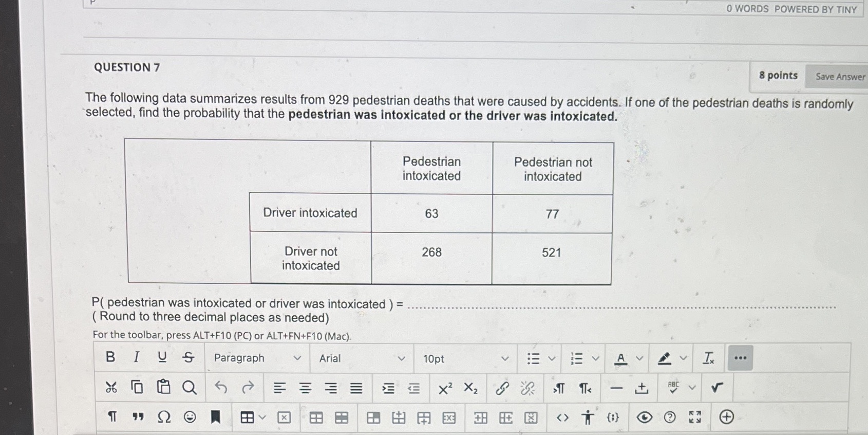
Task: Insert or edit a link
Action: pos(502,388)
